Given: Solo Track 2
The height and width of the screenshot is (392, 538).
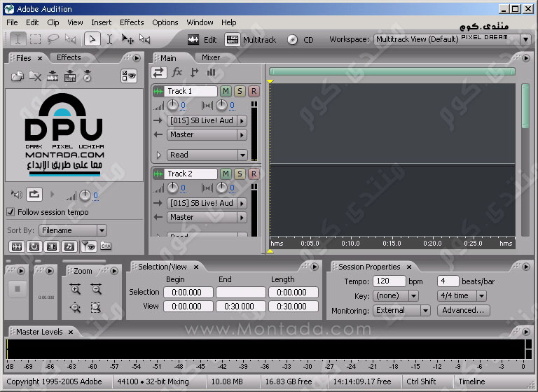Looking at the screenshot, I should [240, 174].
